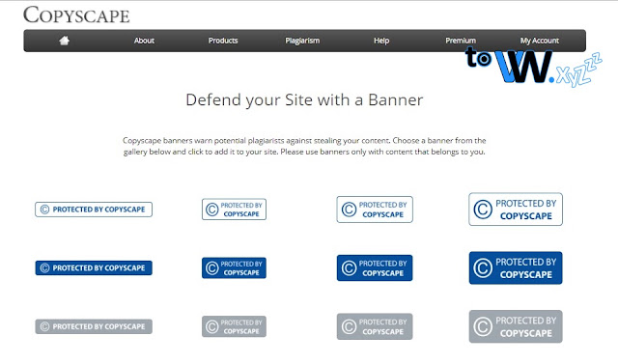Choose the largest blue Copyscape banner
Viewport: 618px width, 364px height.
click(x=516, y=267)
